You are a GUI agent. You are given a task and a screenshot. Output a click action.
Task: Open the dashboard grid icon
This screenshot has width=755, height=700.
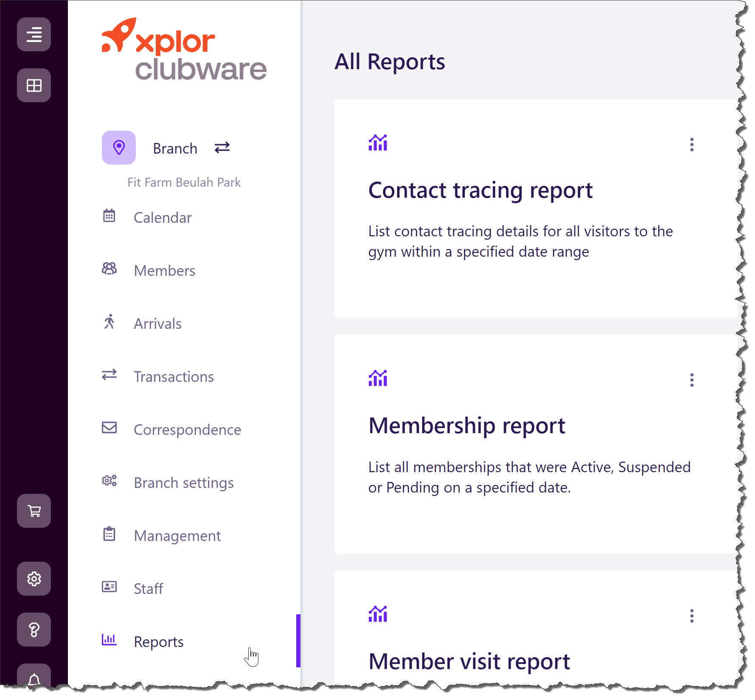34,85
